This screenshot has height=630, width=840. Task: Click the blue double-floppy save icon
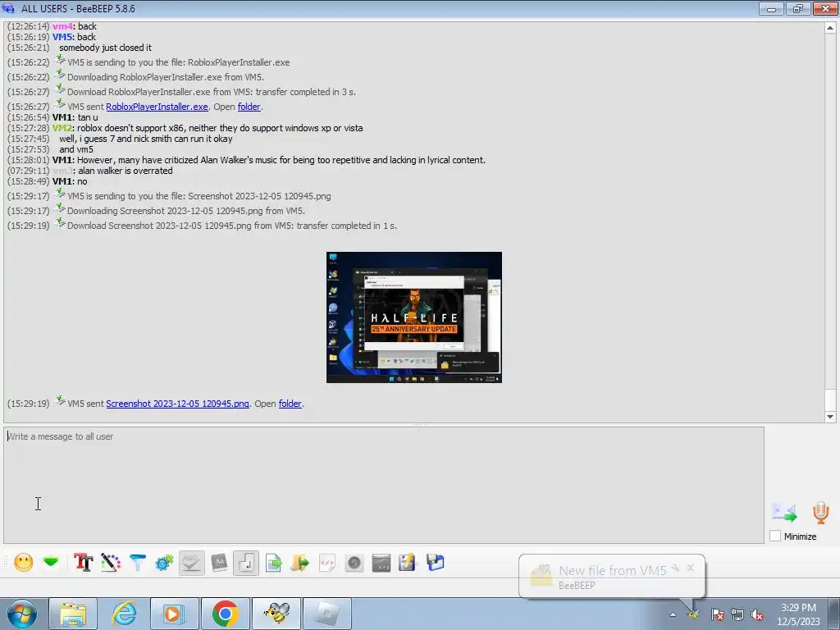tap(435, 563)
